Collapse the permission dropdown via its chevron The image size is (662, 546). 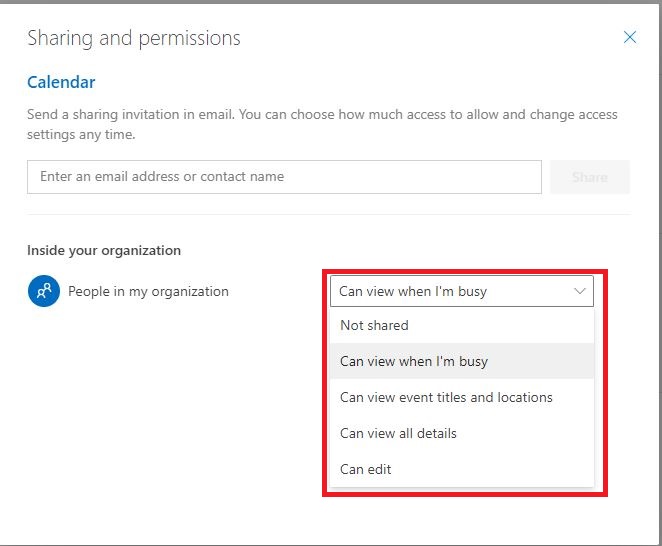(x=580, y=291)
